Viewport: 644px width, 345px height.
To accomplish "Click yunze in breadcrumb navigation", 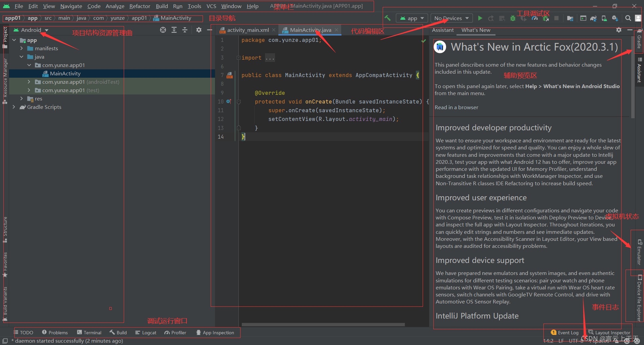I will 117,18.
